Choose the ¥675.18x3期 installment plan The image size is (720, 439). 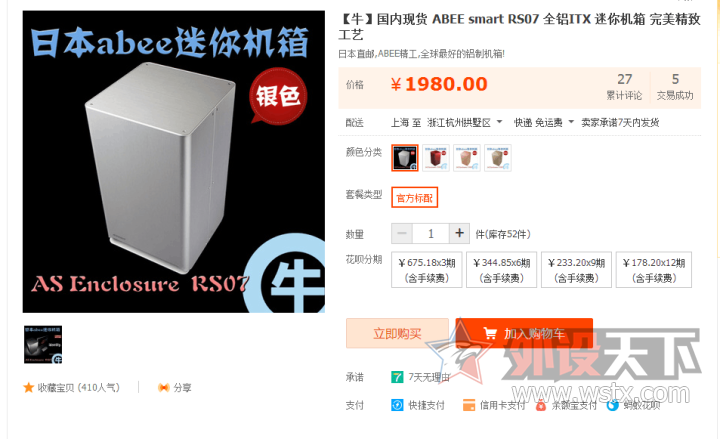pyautogui.click(x=427, y=270)
